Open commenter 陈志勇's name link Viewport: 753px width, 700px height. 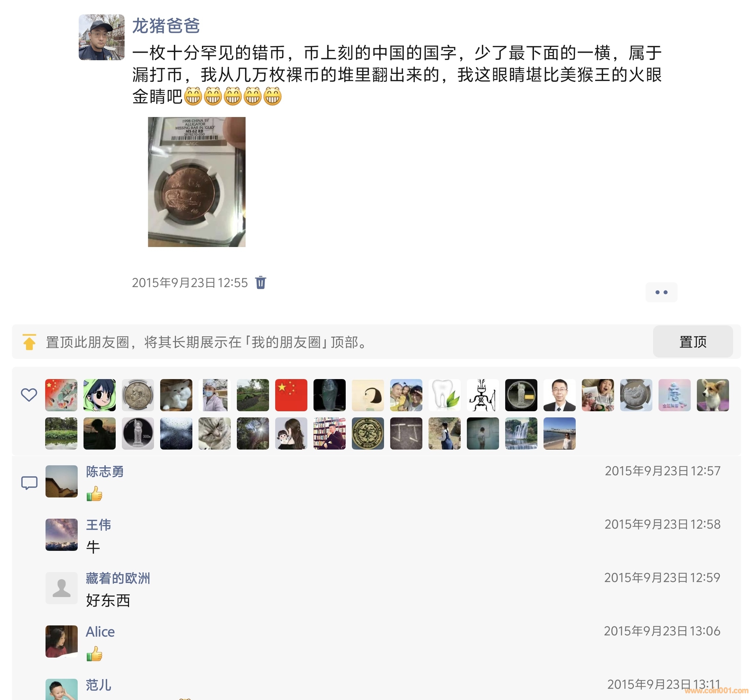point(105,471)
